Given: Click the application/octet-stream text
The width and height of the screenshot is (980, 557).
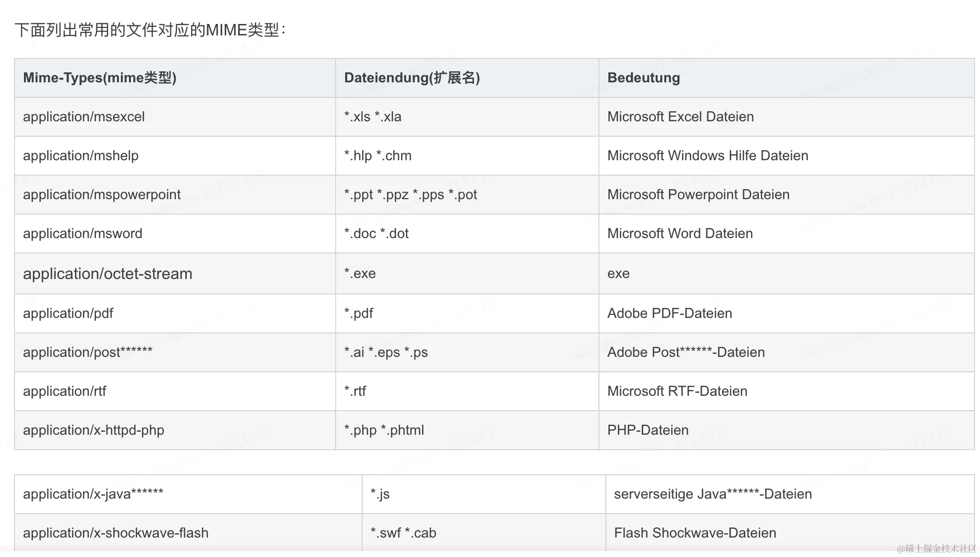Looking at the screenshot, I should coord(107,274).
